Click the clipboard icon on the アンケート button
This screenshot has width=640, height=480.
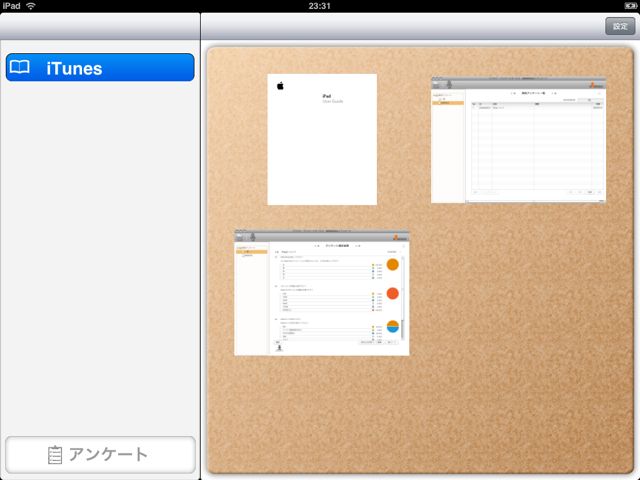[55, 455]
